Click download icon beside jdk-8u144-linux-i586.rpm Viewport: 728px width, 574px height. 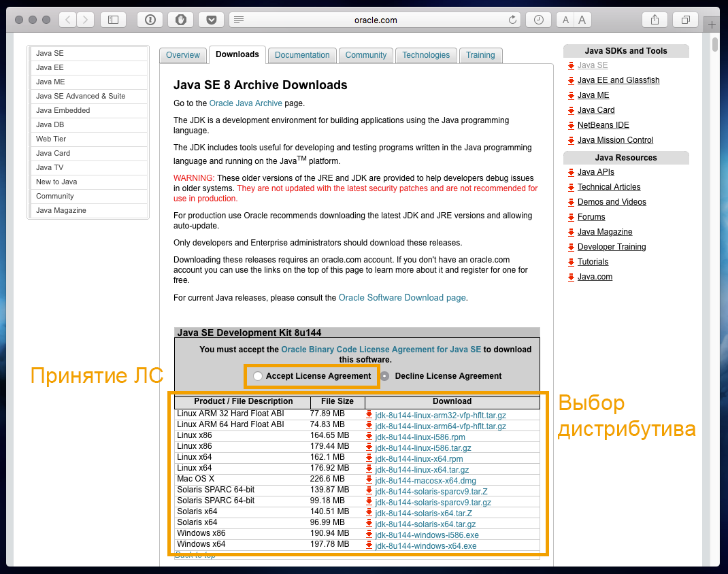(369, 436)
